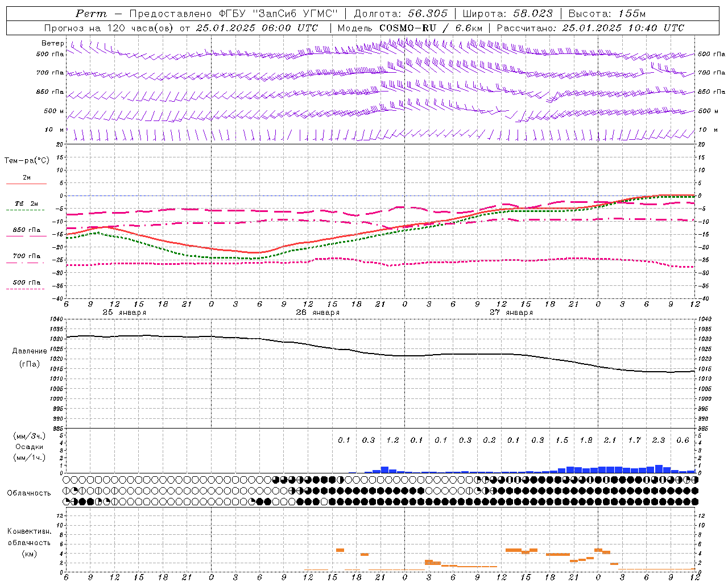
Task: Click the "26 января" date label
Action: click(x=317, y=313)
